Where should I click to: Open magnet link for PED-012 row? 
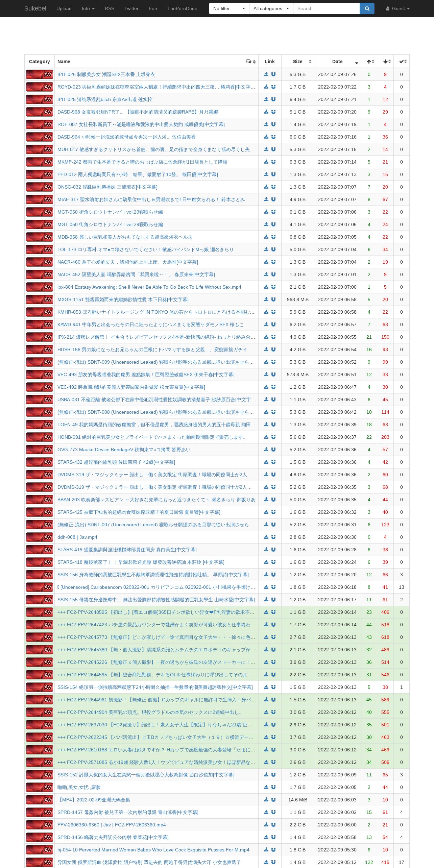pos(273,174)
